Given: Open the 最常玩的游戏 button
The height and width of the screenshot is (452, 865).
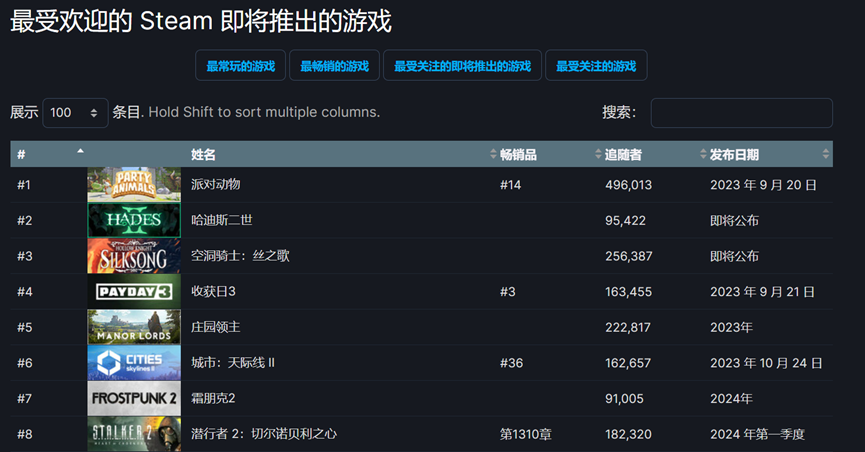Looking at the screenshot, I should [x=241, y=66].
